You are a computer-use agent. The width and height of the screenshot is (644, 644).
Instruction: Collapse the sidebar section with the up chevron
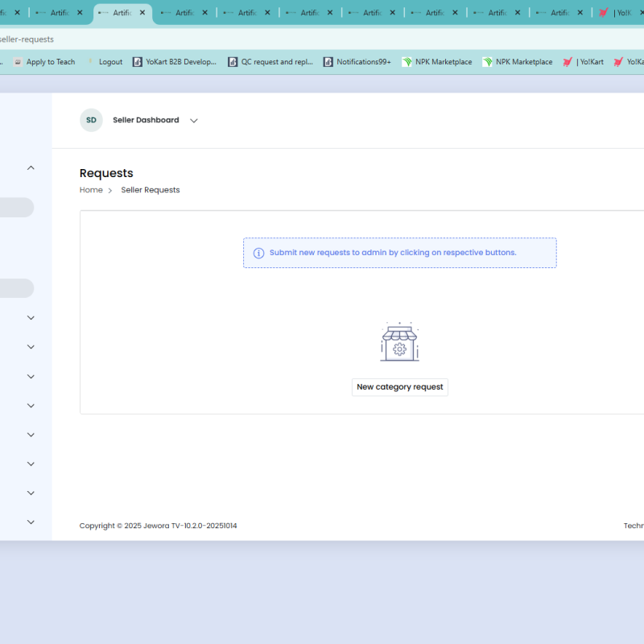[31, 167]
